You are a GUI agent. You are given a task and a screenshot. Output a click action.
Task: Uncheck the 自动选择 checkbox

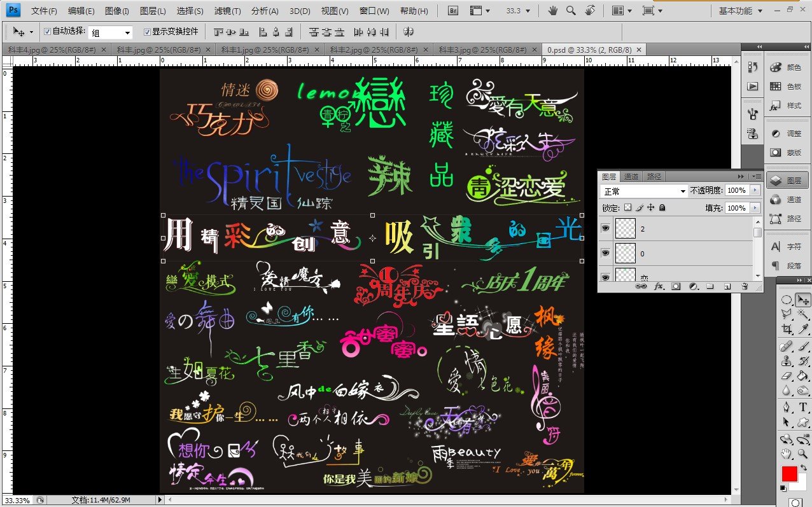coord(47,32)
